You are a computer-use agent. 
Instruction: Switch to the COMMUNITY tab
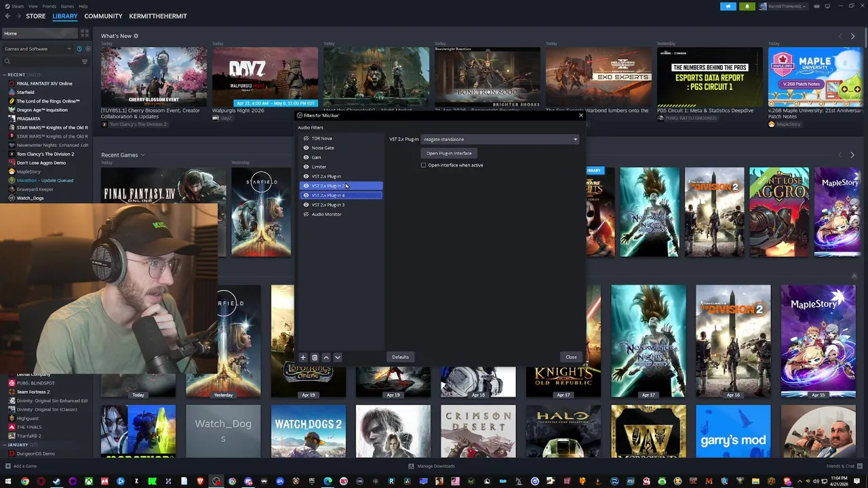[x=103, y=16]
